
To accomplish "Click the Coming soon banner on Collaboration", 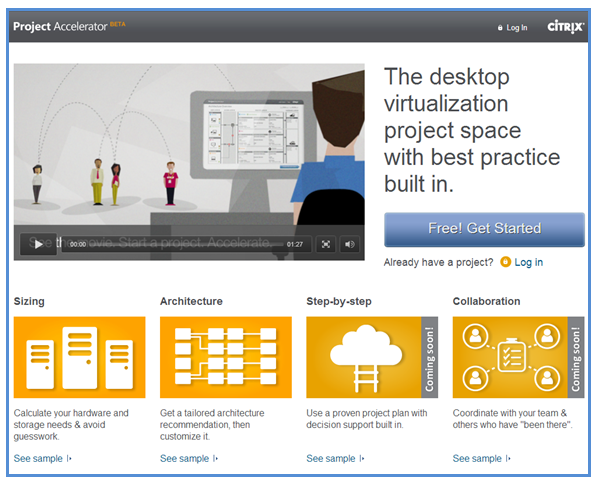I will [x=576, y=357].
